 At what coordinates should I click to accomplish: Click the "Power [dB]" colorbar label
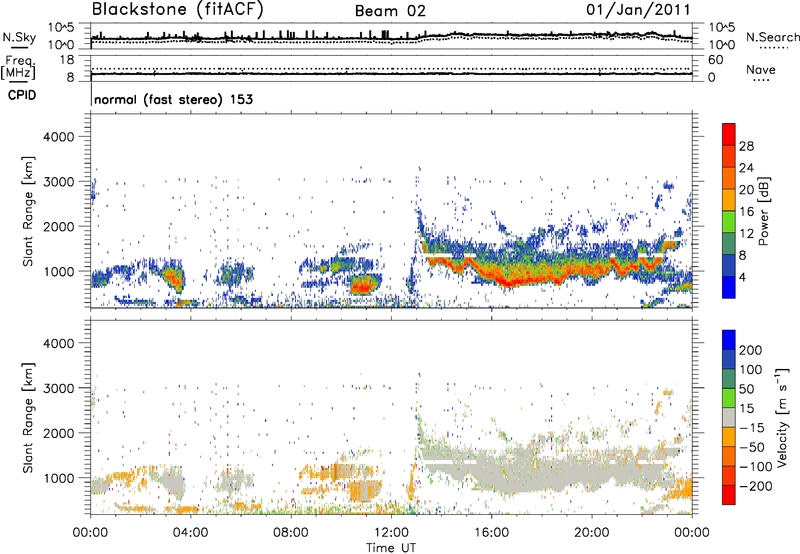(x=764, y=211)
